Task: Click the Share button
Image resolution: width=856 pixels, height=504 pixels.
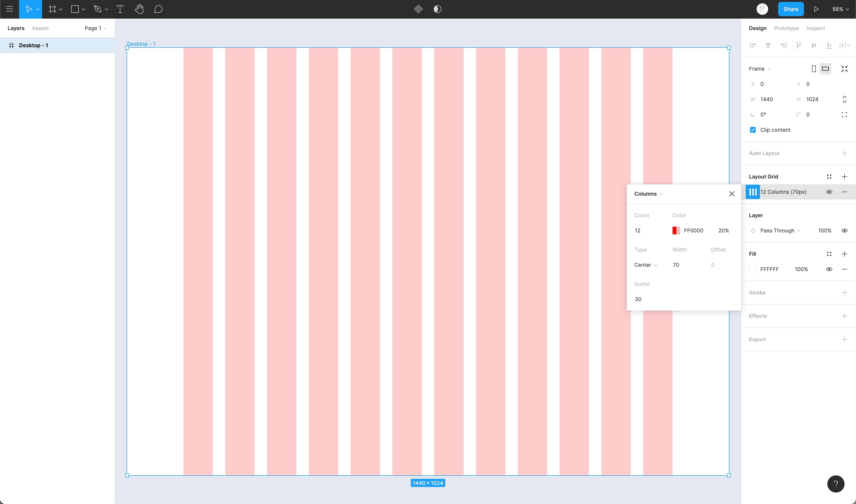Action: 791,9
